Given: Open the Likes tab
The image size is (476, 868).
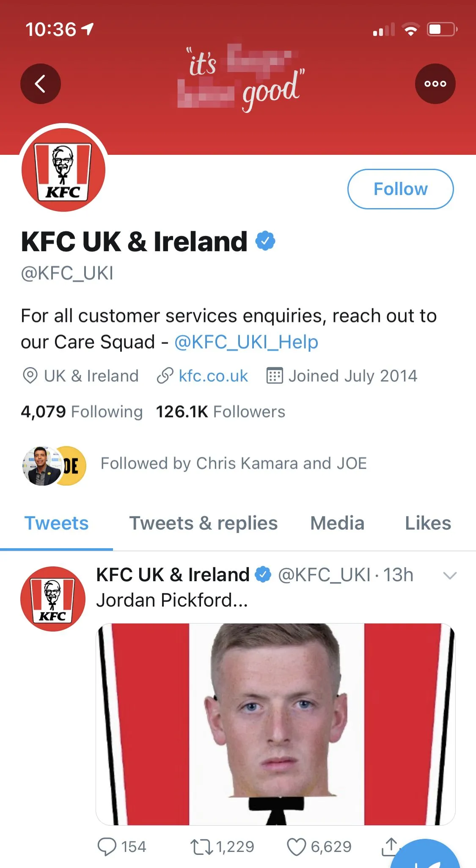Looking at the screenshot, I should click(428, 523).
